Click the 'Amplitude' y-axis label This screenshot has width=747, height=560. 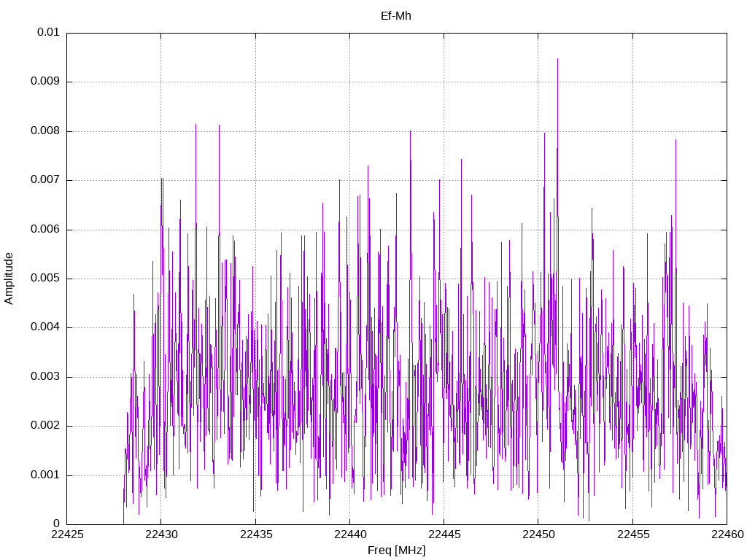(x=9, y=279)
